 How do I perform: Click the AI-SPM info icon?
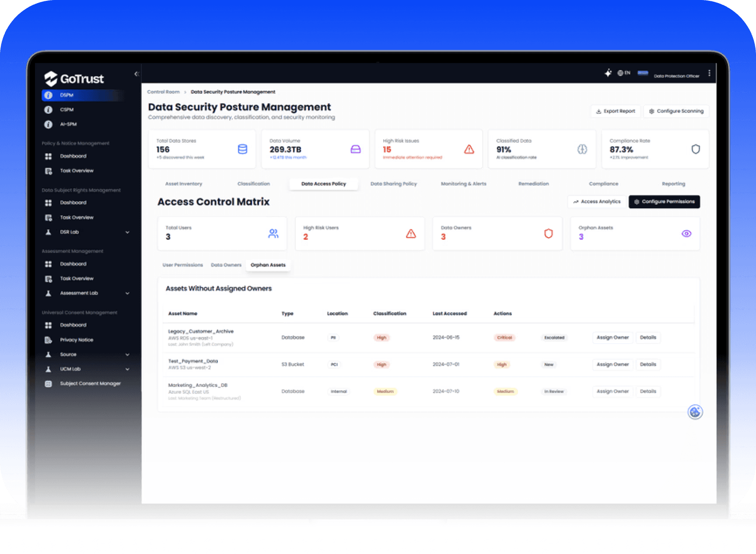click(49, 124)
